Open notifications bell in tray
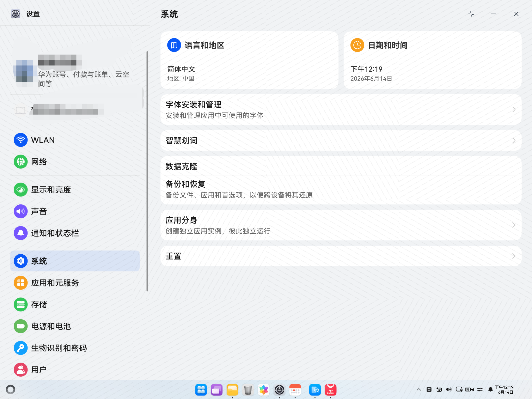The image size is (532, 399). (x=490, y=390)
